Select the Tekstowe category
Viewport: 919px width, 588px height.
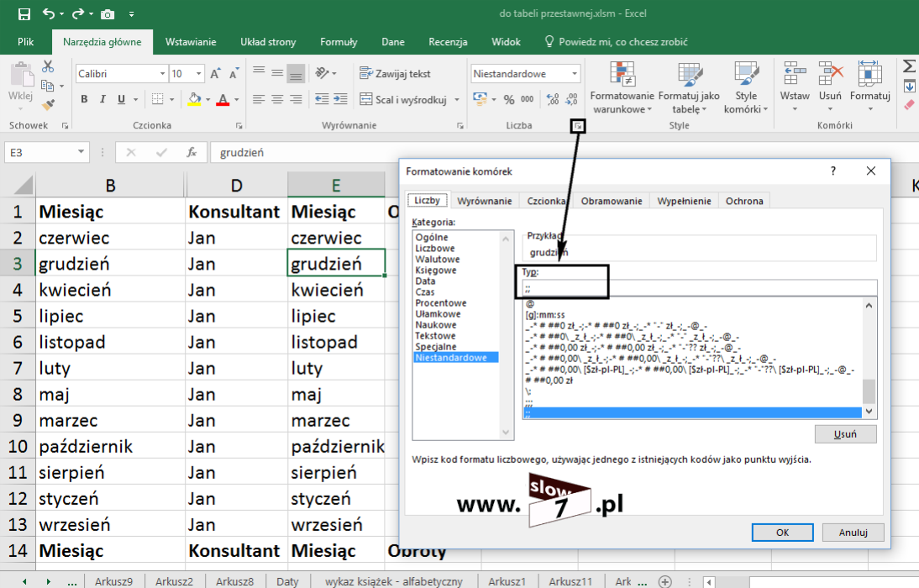435,336
